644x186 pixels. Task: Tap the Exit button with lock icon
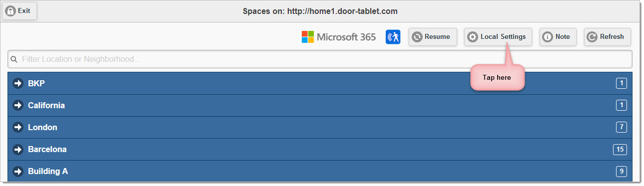(x=19, y=10)
